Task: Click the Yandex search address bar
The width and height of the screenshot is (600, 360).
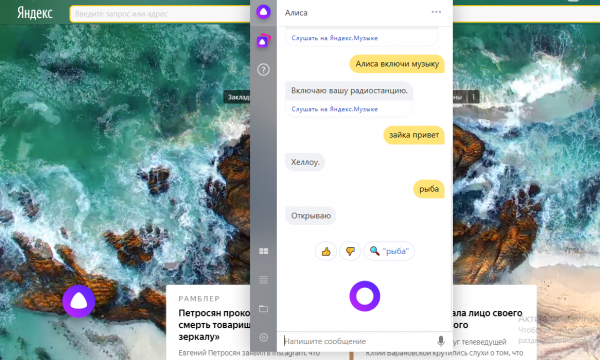Action: click(160, 14)
